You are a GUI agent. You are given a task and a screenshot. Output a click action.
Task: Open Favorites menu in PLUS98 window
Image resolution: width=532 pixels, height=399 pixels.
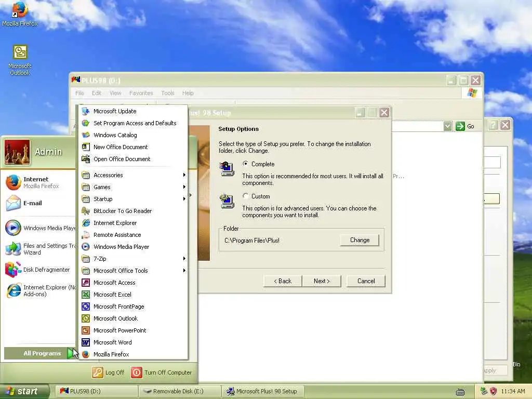tap(141, 93)
